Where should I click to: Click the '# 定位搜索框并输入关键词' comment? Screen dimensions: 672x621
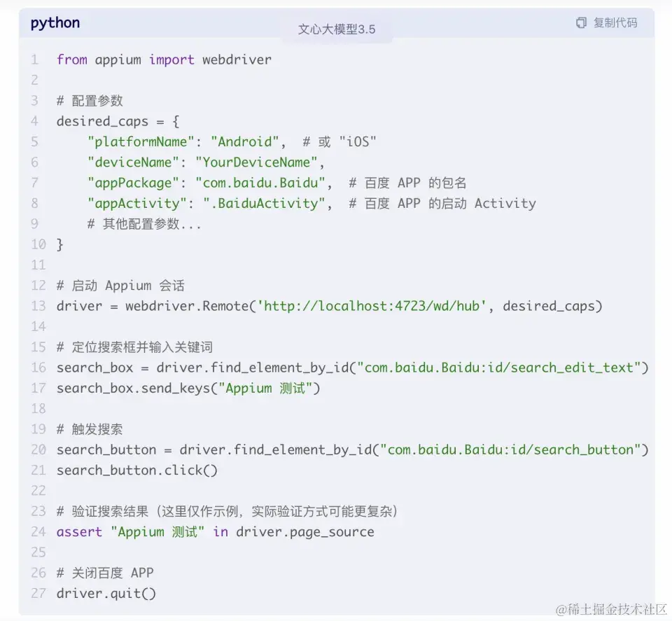pyautogui.click(x=134, y=347)
